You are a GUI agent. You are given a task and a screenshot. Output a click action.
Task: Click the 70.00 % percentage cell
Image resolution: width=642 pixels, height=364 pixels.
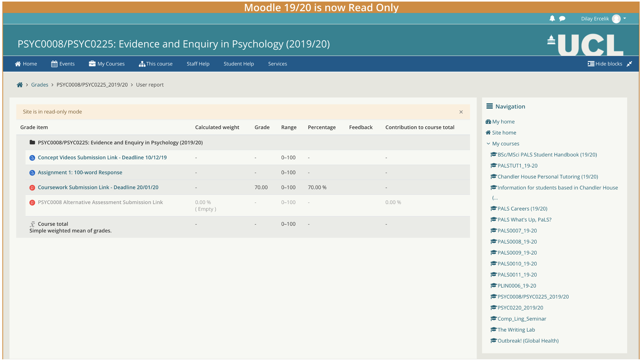(317, 187)
